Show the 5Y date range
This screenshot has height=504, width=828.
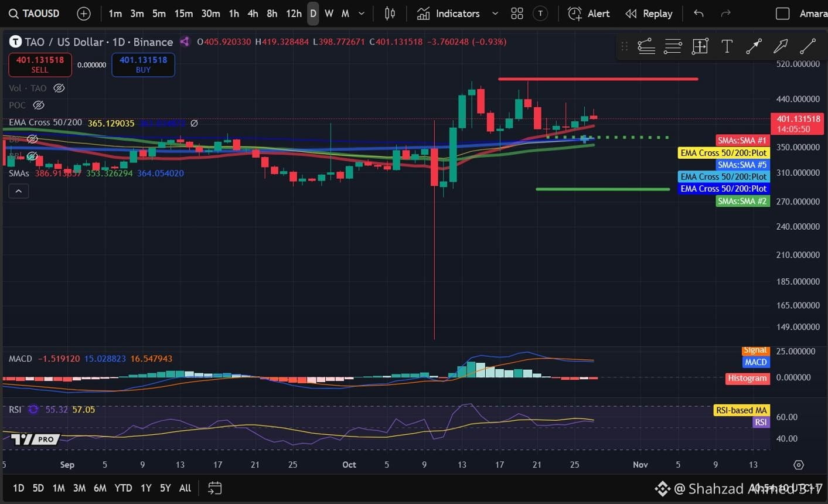click(x=165, y=488)
